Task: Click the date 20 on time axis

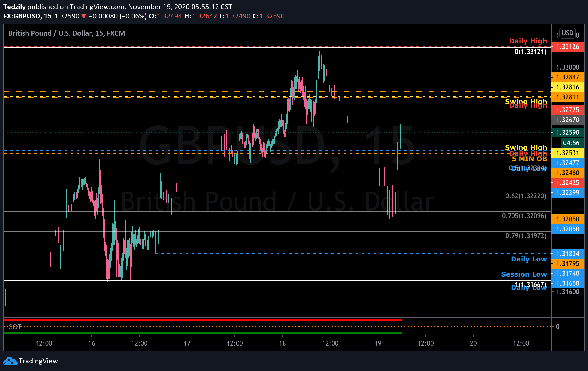Action: pos(473,343)
